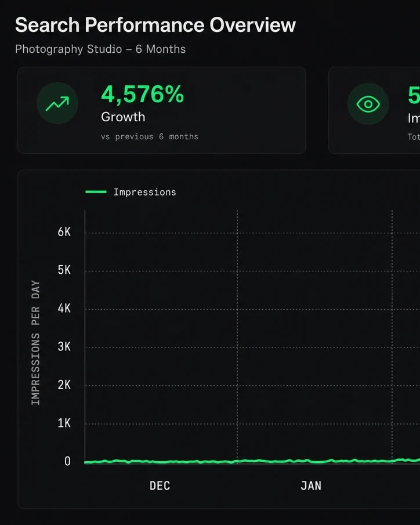Click the 5K y-axis label

(64, 270)
